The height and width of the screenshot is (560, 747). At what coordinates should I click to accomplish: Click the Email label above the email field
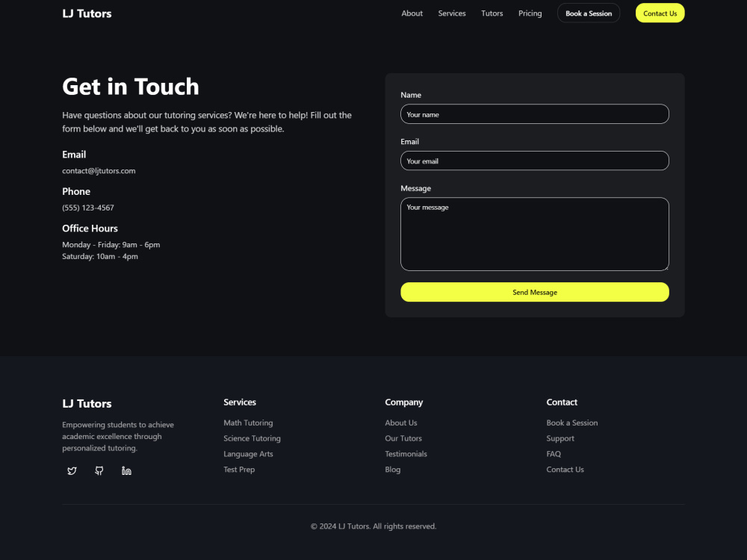(x=409, y=142)
